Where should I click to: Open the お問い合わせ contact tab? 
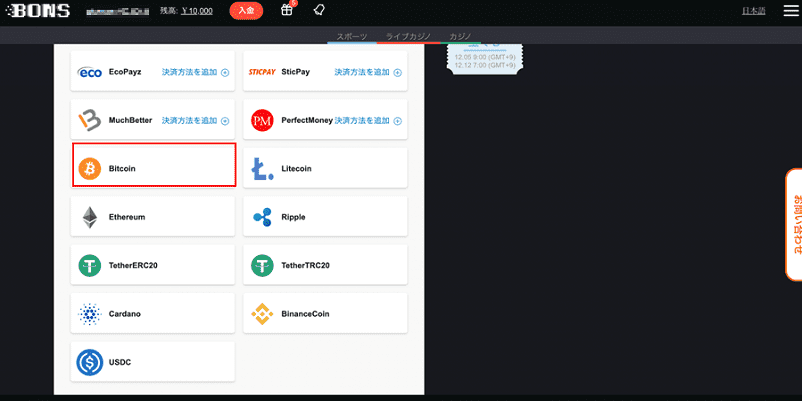pos(794,224)
